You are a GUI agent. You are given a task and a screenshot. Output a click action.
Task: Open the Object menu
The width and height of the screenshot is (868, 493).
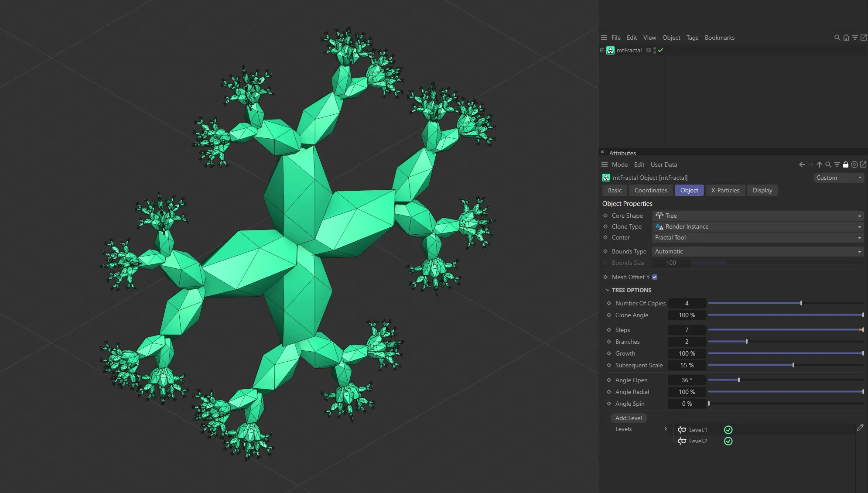[671, 38]
